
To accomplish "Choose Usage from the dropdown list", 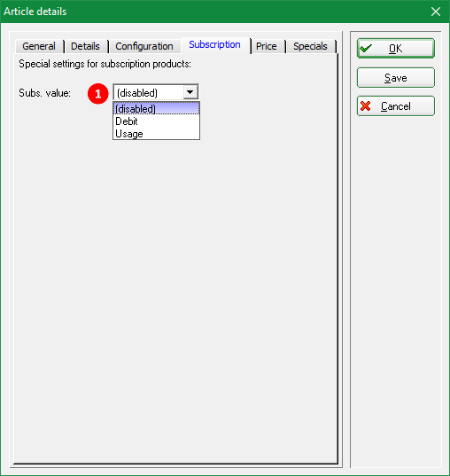I will [x=156, y=134].
